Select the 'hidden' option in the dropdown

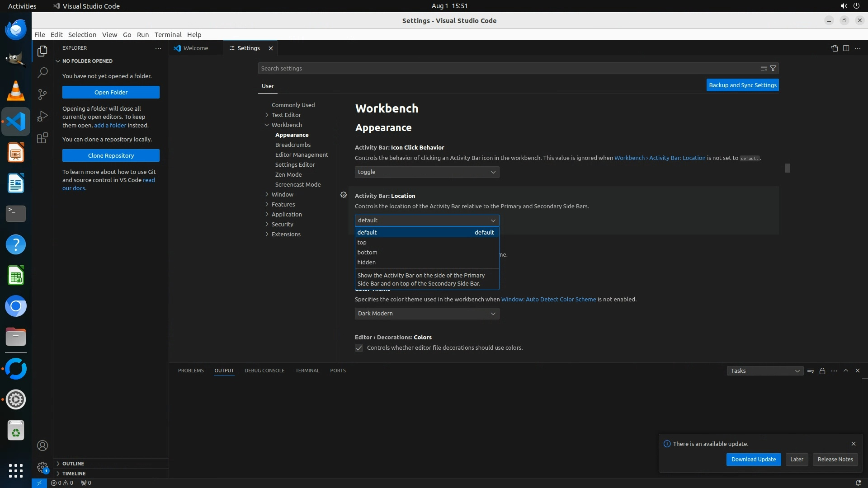[366, 262]
